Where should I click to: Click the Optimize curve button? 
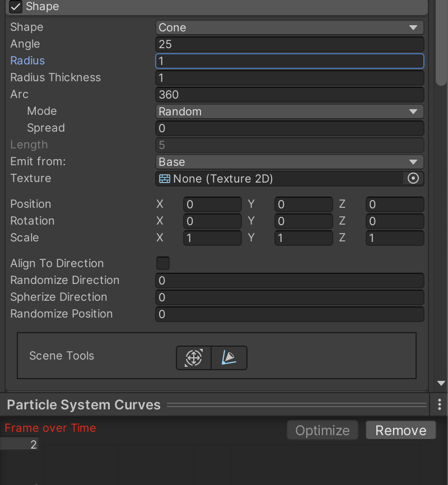[x=322, y=430]
